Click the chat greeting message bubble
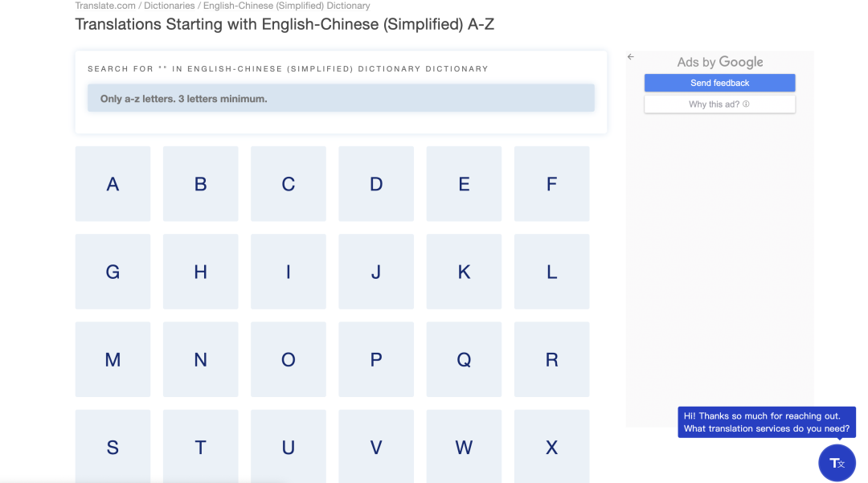This screenshot has height=483, width=868. coord(767,422)
